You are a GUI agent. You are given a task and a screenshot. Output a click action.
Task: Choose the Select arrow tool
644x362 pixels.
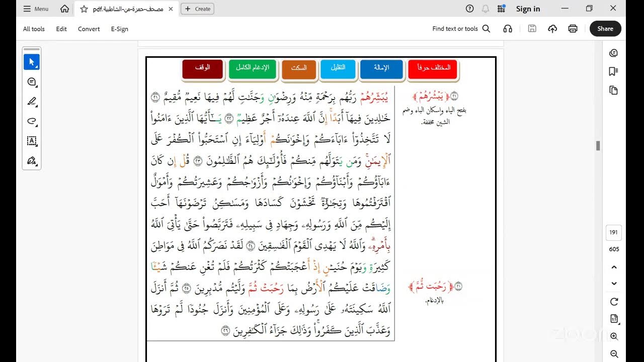pyautogui.click(x=32, y=62)
